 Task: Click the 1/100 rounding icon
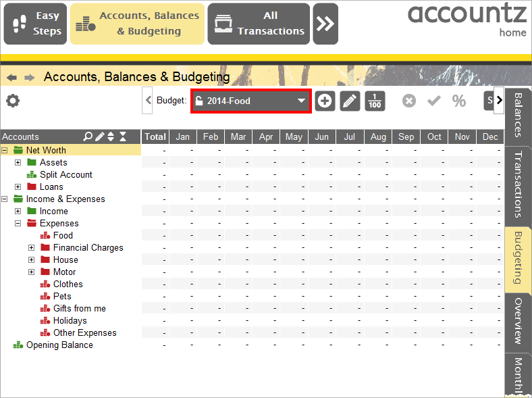375,101
